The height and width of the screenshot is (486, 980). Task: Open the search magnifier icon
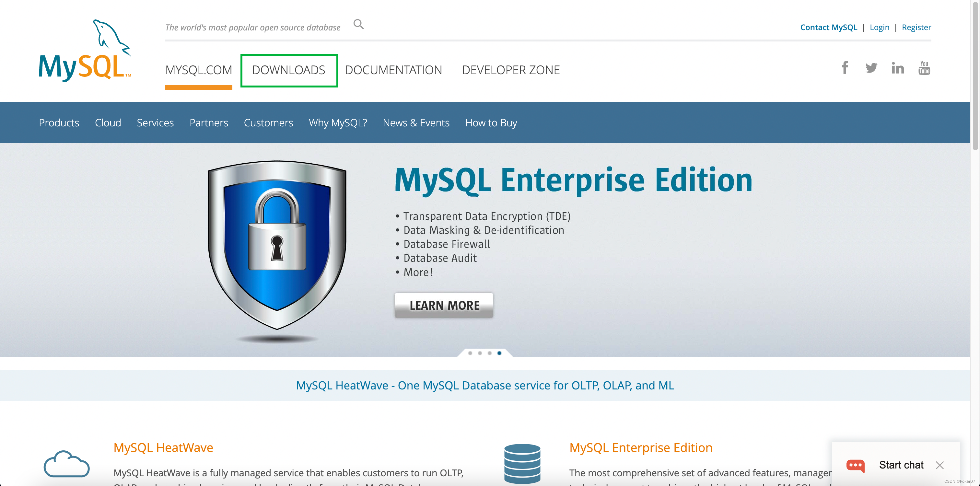[358, 25]
